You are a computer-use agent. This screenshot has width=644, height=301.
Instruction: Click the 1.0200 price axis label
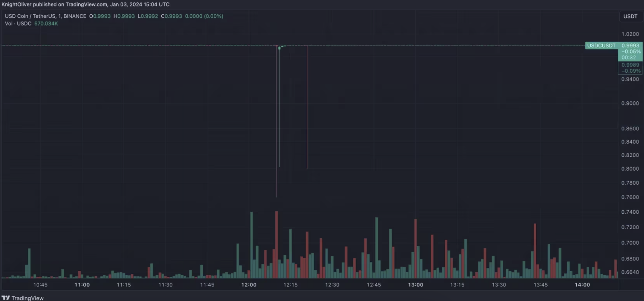click(630, 34)
